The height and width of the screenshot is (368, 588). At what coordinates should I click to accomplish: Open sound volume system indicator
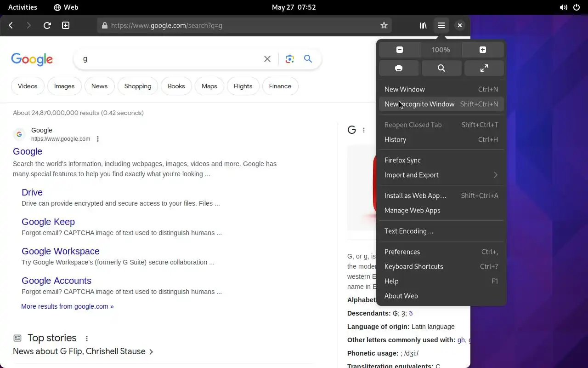pyautogui.click(x=563, y=7)
